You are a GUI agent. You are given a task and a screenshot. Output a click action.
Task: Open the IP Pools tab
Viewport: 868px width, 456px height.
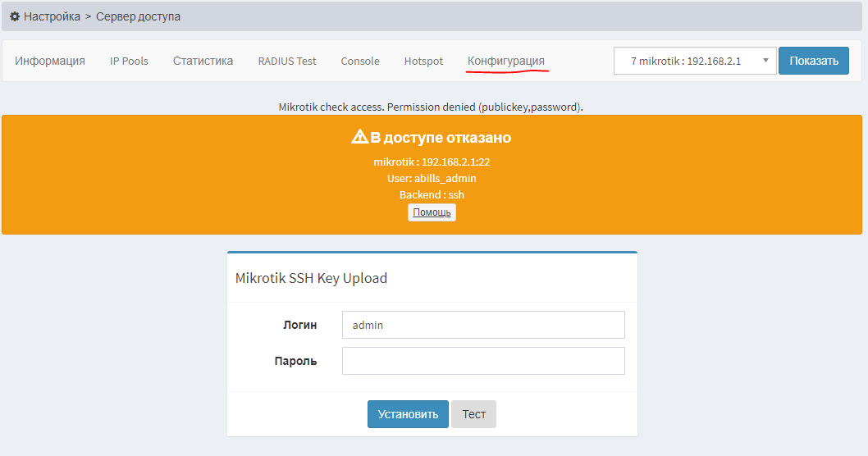[129, 61]
